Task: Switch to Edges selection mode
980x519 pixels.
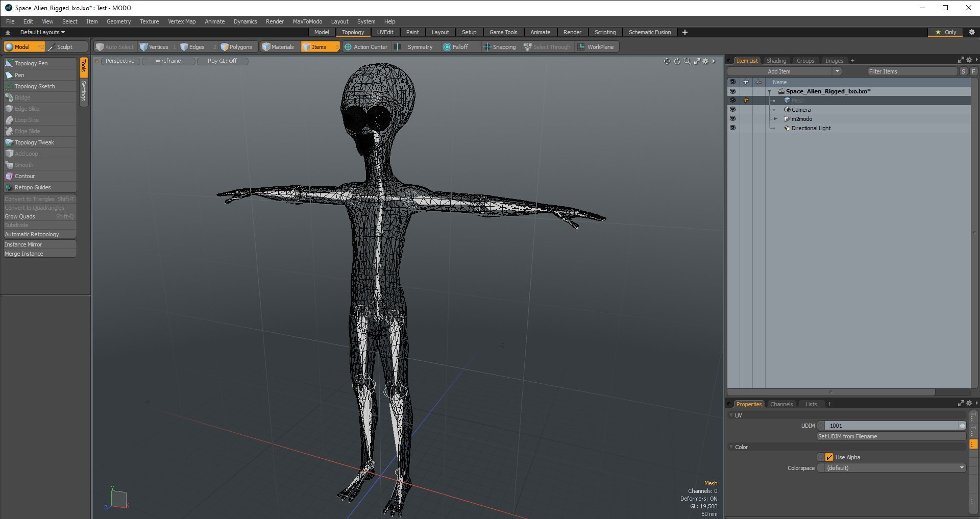Action: pyautogui.click(x=198, y=47)
